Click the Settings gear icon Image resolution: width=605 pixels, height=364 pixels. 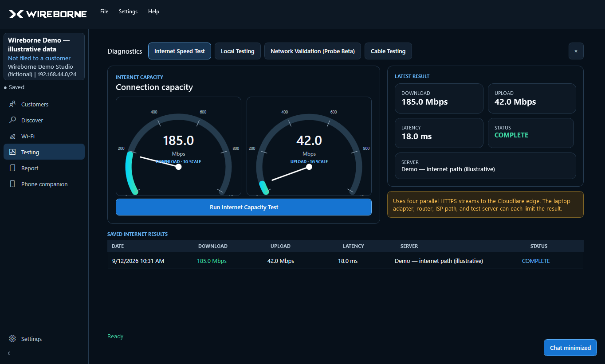(12, 339)
